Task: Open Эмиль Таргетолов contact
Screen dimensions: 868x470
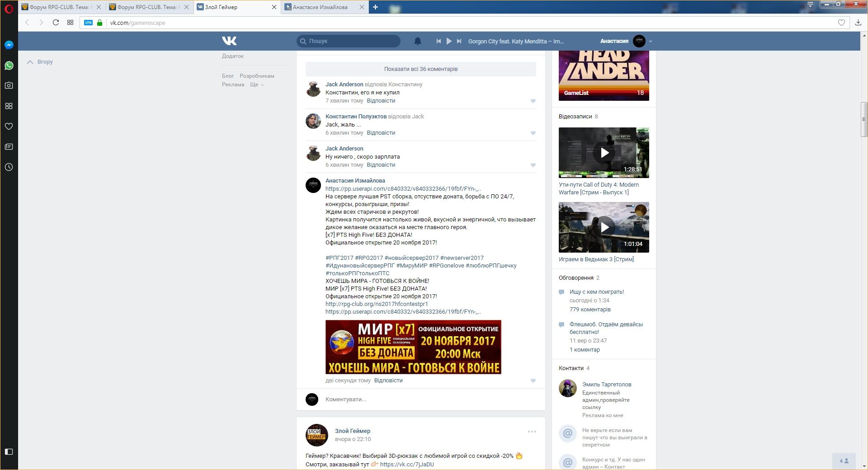Action: (x=607, y=385)
